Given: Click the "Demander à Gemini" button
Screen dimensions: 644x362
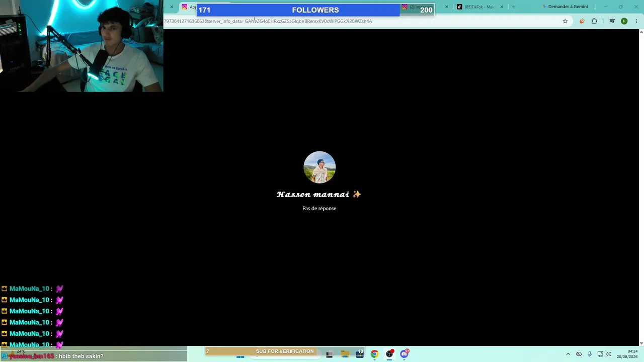Looking at the screenshot, I should pyautogui.click(x=565, y=7).
